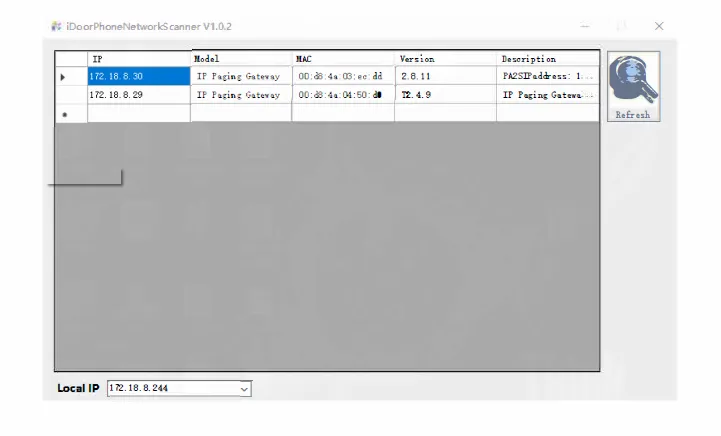Click the Version column header
721x436 pixels.
coord(445,59)
